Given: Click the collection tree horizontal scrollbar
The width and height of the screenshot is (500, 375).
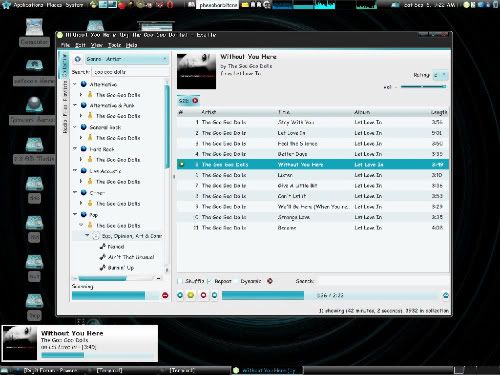Looking at the screenshot, I should pos(102,278).
